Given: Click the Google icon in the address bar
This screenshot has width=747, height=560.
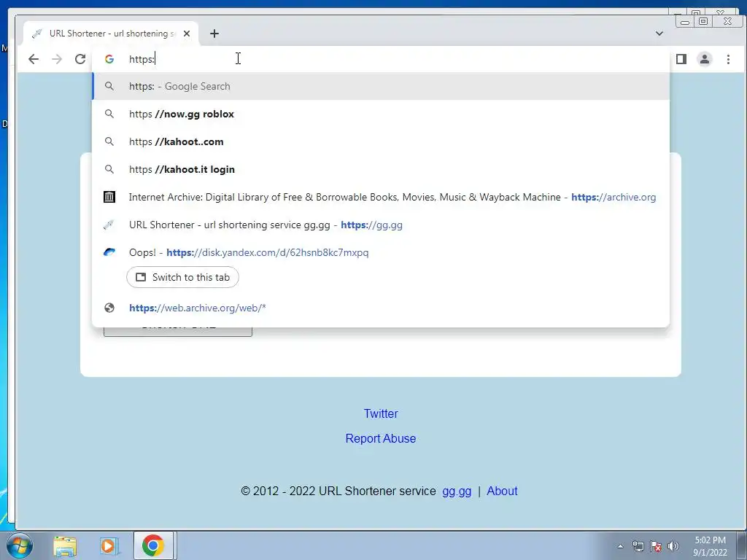Looking at the screenshot, I should 109,59.
